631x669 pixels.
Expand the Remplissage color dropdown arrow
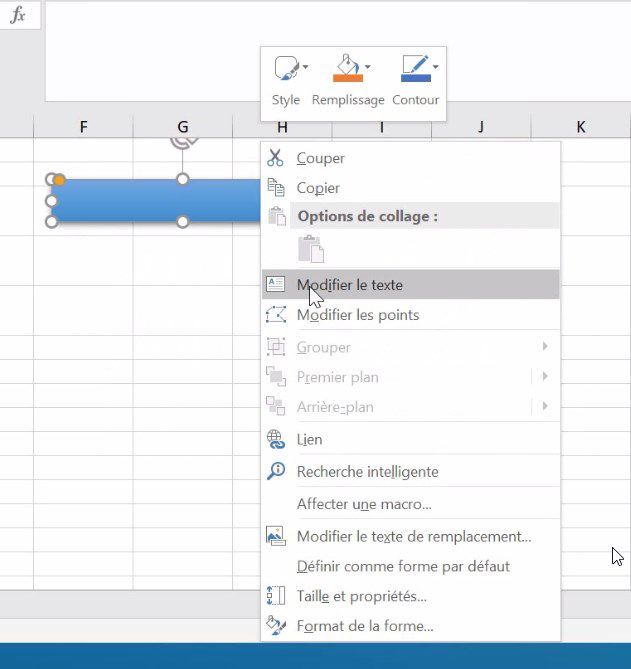tap(368, 68)
